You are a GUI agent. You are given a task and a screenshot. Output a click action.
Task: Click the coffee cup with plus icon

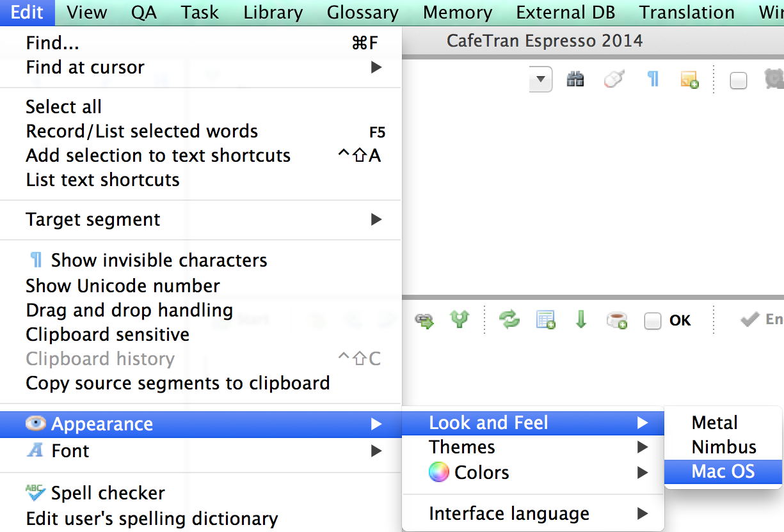click(x=616, y=320)
